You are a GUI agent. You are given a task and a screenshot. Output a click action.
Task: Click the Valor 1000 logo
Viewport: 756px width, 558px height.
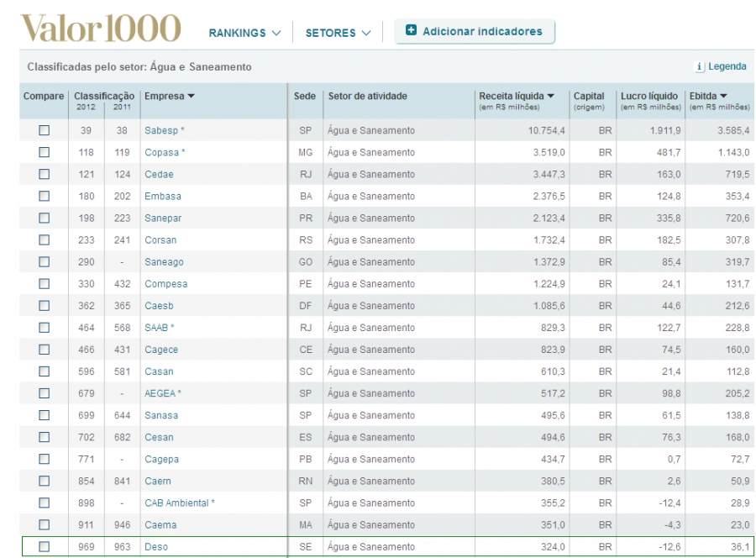[x=101, y=28]
